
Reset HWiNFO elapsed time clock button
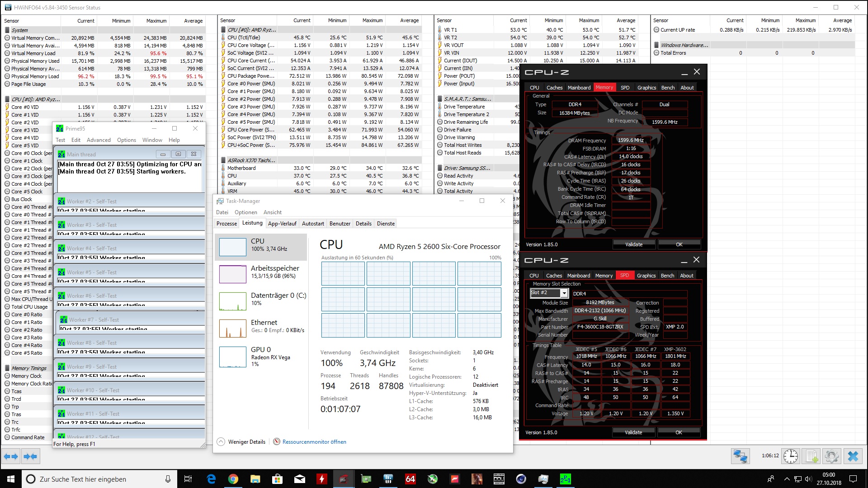pyautogui.click(x=791, y=456)
